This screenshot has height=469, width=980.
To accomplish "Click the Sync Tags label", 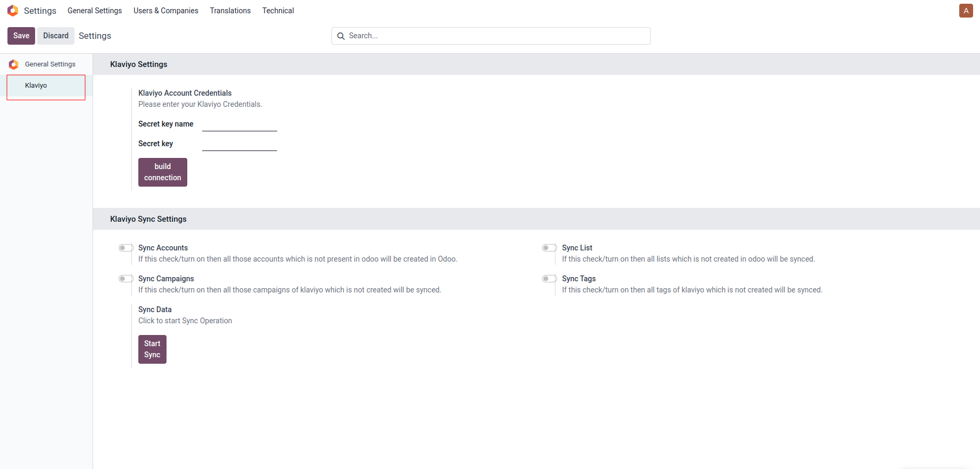I will [x=579, y=279].
